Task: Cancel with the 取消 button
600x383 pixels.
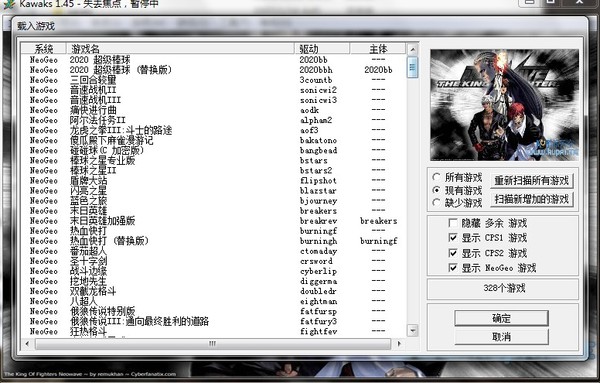Action: 501,337
